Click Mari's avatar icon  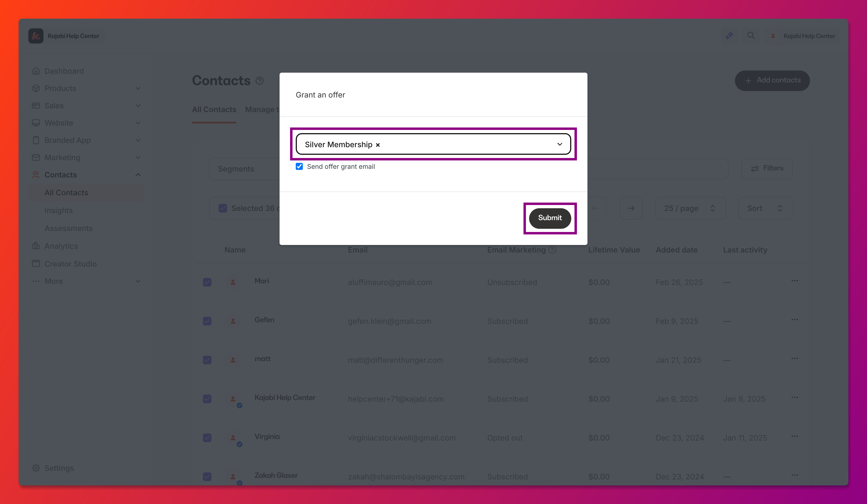233,282
